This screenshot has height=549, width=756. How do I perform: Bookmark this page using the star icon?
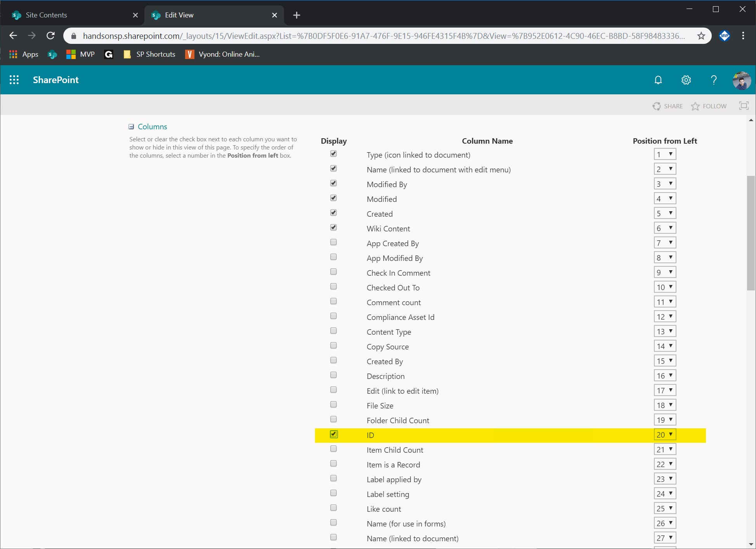pos(701,36)
